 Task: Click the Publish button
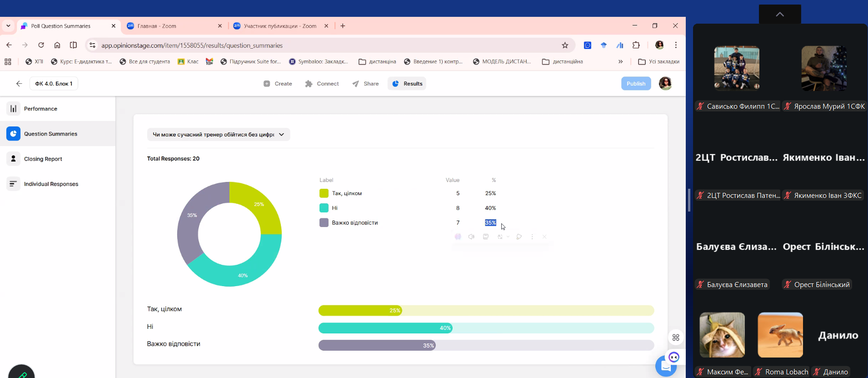click(636, 84)
